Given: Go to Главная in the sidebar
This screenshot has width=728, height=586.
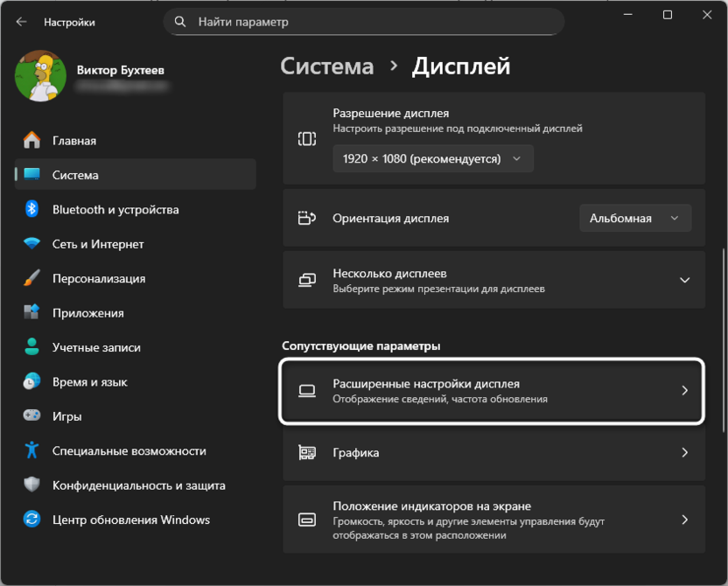Looking at the screenshot, I should 74,141.
